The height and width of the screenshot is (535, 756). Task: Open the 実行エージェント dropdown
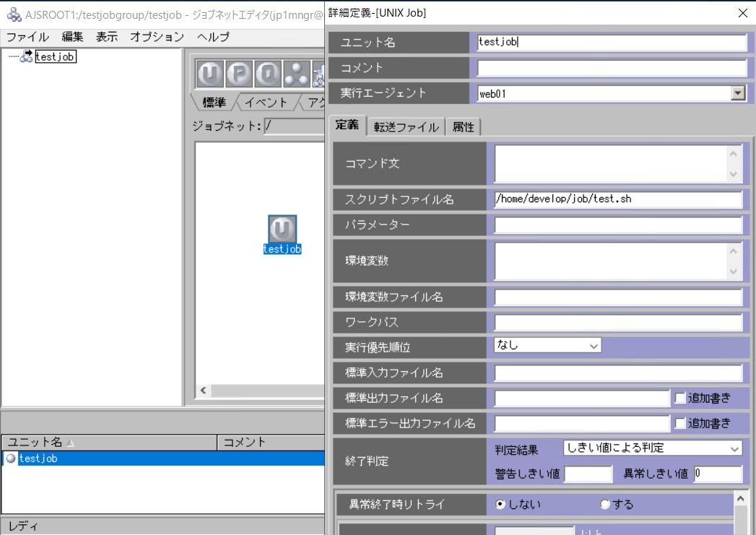[x=738, y=92]
